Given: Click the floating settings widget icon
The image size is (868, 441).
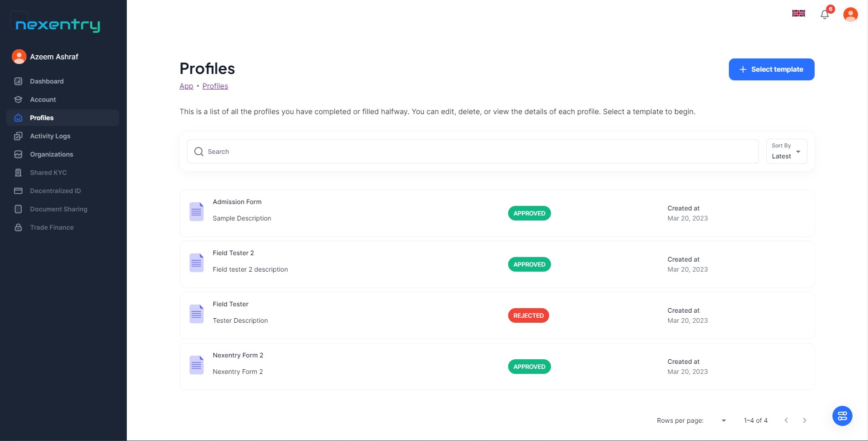Looking at the screenshot, I should tap(842, 416).
